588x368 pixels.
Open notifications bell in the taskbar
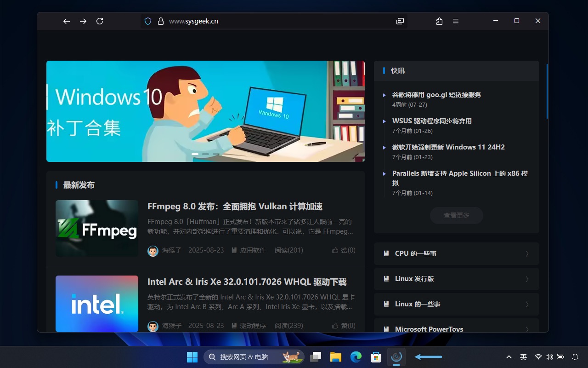575,357
